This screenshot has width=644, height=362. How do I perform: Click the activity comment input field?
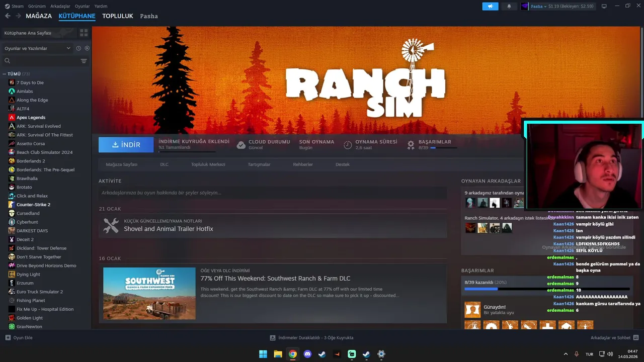click(x=273, y=193)
